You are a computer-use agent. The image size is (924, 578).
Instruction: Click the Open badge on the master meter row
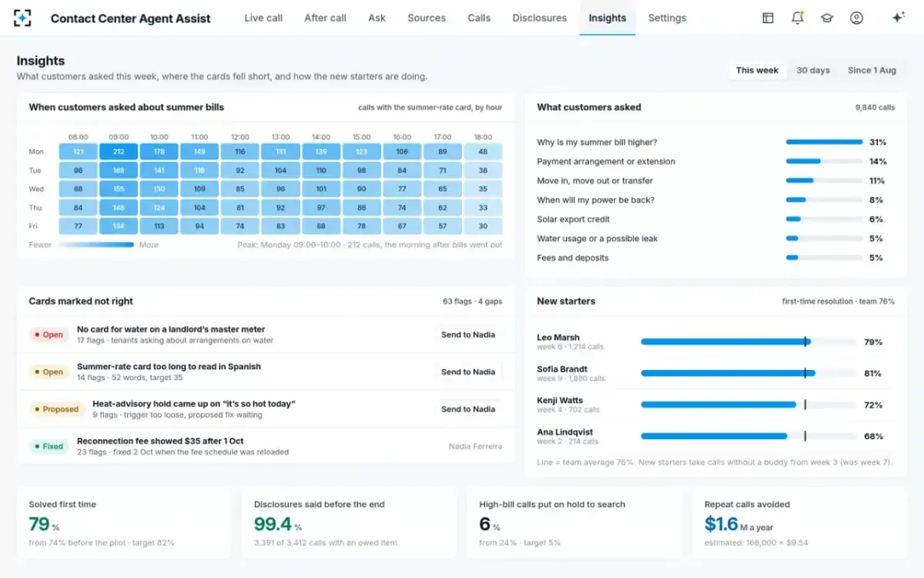tap(49, 334)
